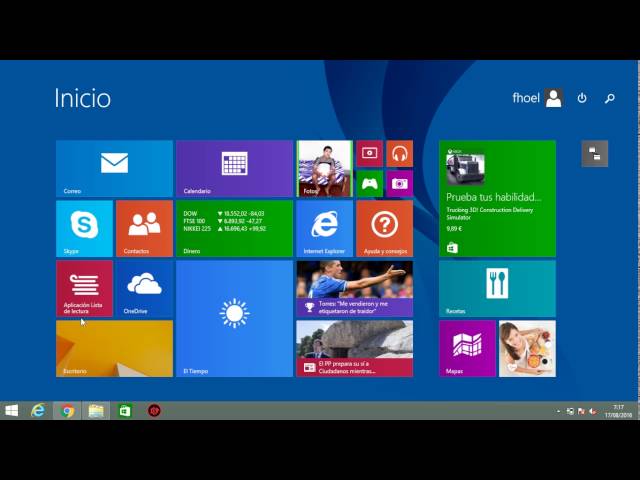
Task: Click the Prueba tus habilidad... headline
Action: 493,197
